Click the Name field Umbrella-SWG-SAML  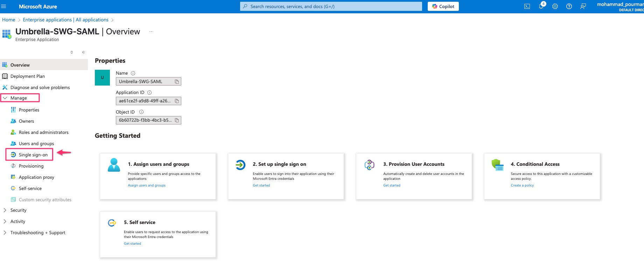click(148, 82)
